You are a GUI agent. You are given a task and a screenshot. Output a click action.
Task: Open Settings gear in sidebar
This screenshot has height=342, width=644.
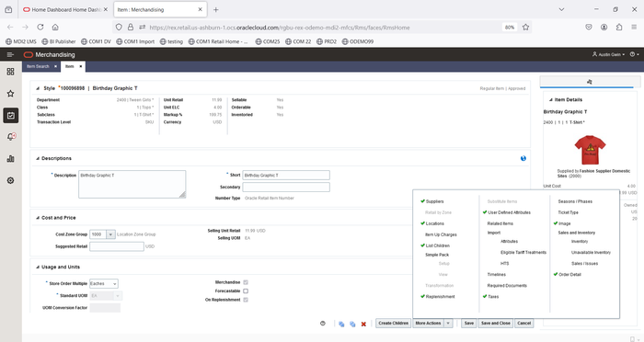pyautogui.click(x=11, y=180)
